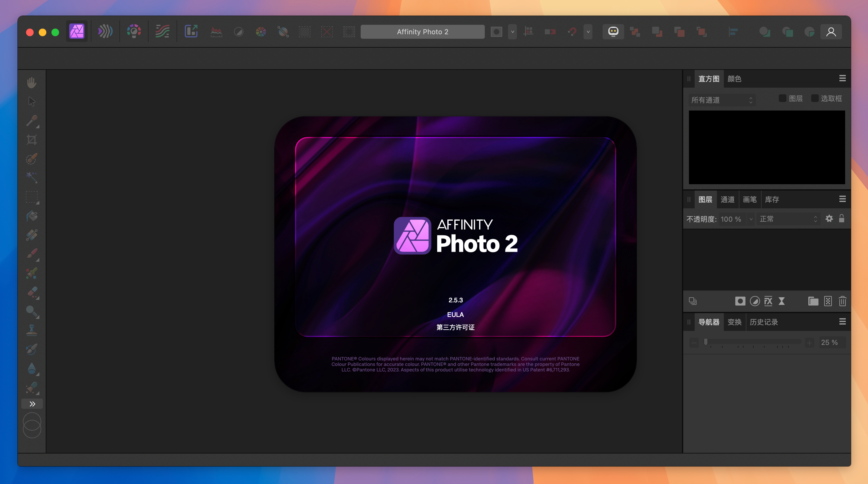
Task: Click the Adjustment icon in Layers panel
Action: pos(755,301)
